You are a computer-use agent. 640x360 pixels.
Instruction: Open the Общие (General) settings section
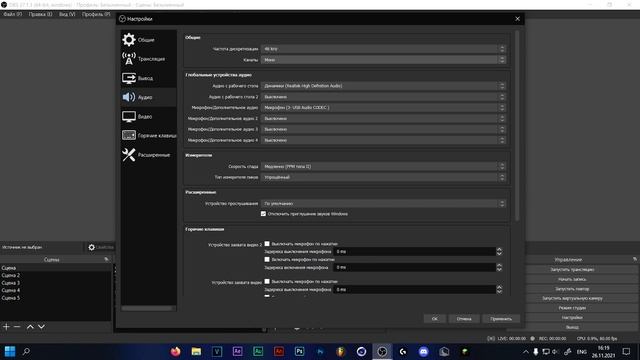148,40
